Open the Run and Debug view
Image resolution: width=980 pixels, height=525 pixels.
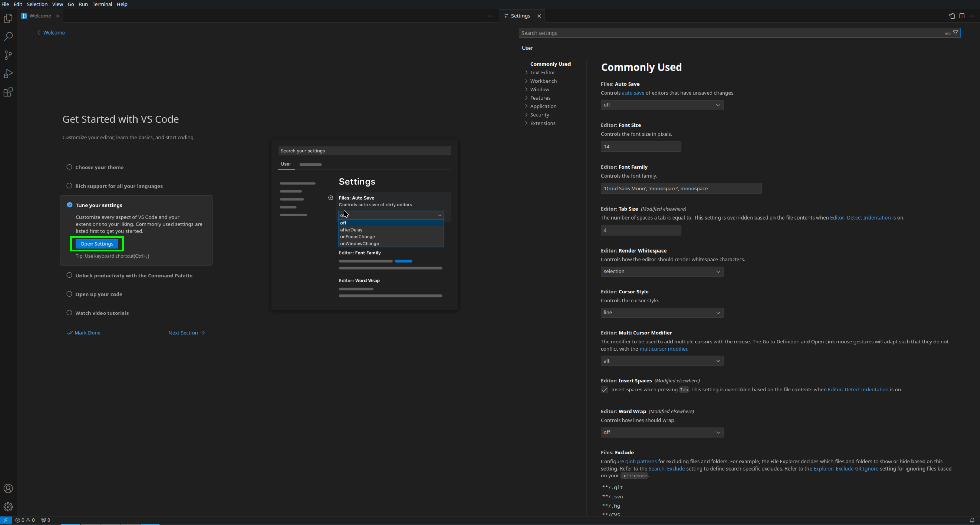[8, 73]
